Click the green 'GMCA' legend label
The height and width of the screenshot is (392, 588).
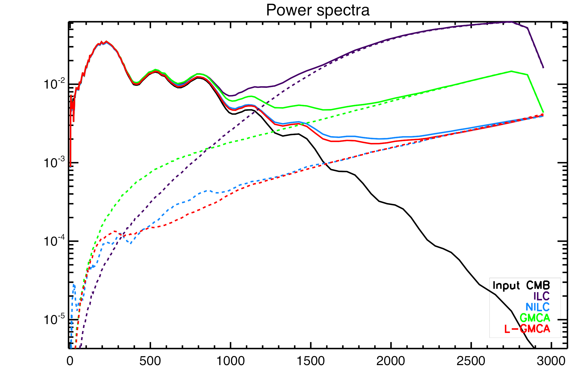(x=535, y=318)
